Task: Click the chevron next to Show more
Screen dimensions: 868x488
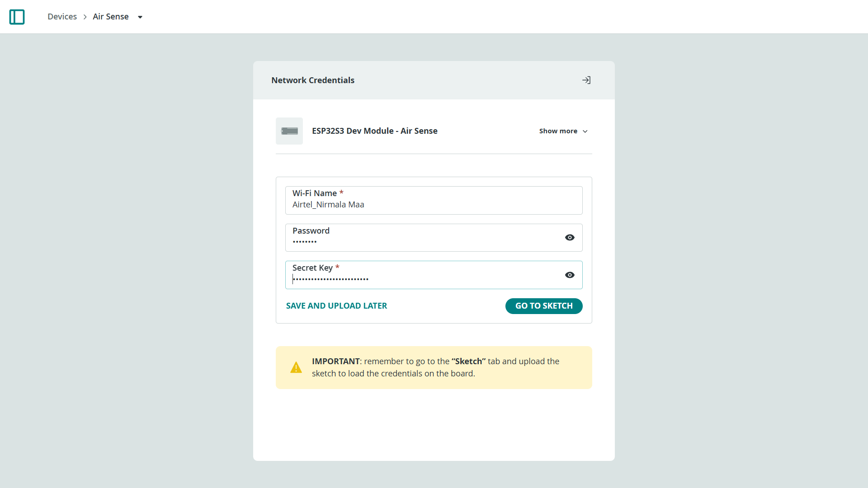Action: (x=585, y=131)
